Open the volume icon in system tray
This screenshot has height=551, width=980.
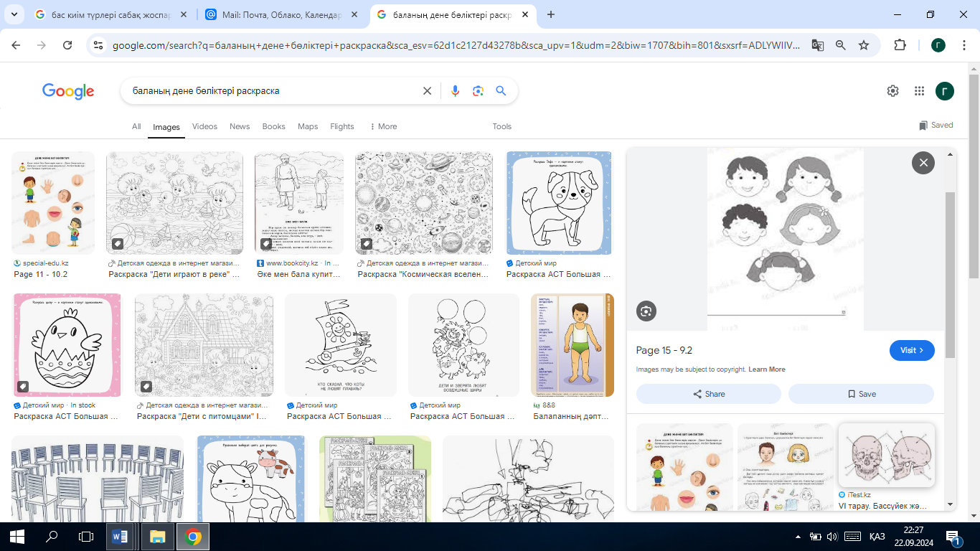(x=832, y=536)
